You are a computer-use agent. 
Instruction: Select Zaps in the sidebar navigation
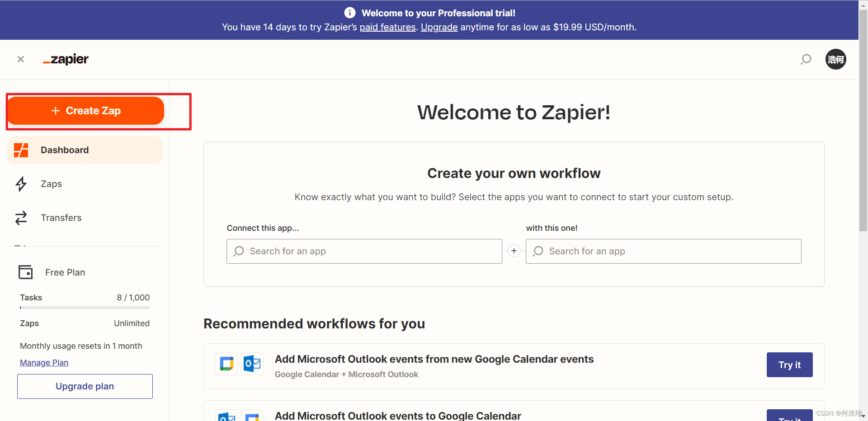click(51, 184)
